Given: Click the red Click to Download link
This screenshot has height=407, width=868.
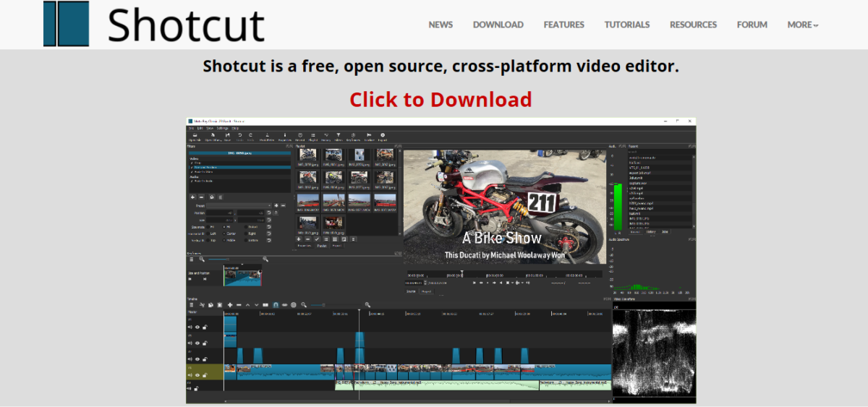Looking at the screenshot, I should pyautogui.click(x=440, y=99).
